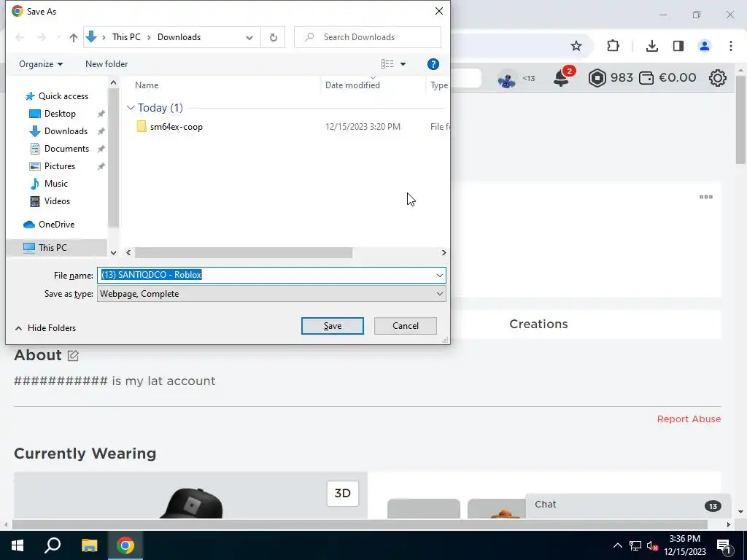Collapse the Today (1) group
This screenshot has width=747, height=560.
coord(131,108)
